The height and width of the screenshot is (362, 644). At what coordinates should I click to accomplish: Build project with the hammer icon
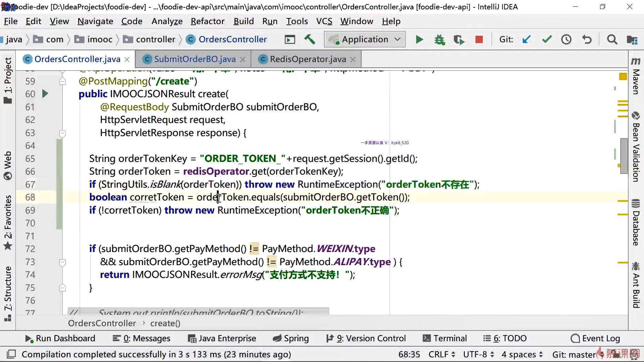[x=310, y=40]
